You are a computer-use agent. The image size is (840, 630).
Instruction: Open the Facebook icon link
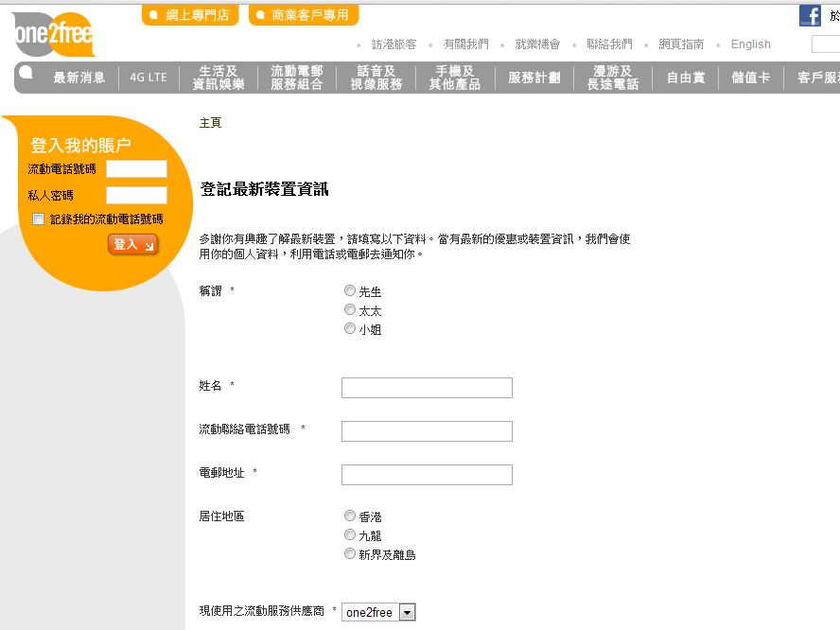(810, 15)
